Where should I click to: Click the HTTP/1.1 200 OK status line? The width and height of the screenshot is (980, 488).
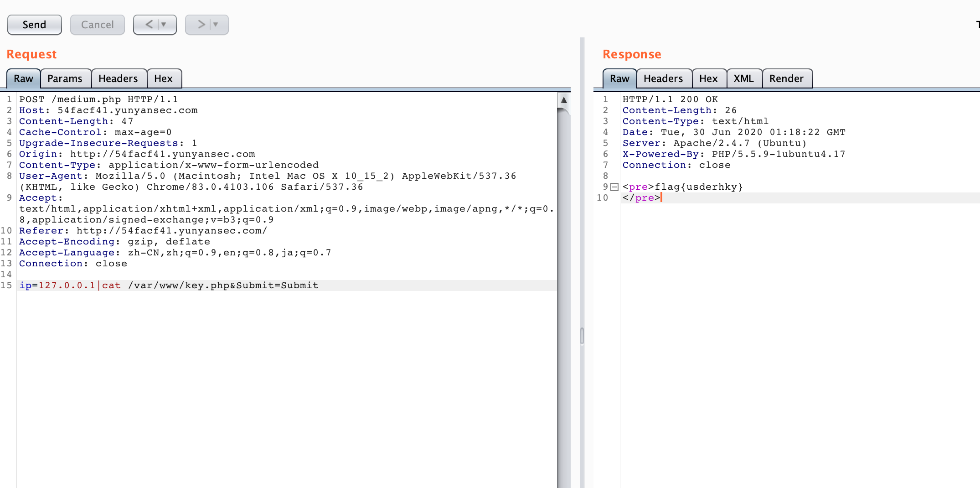click(x=670, y=99)
